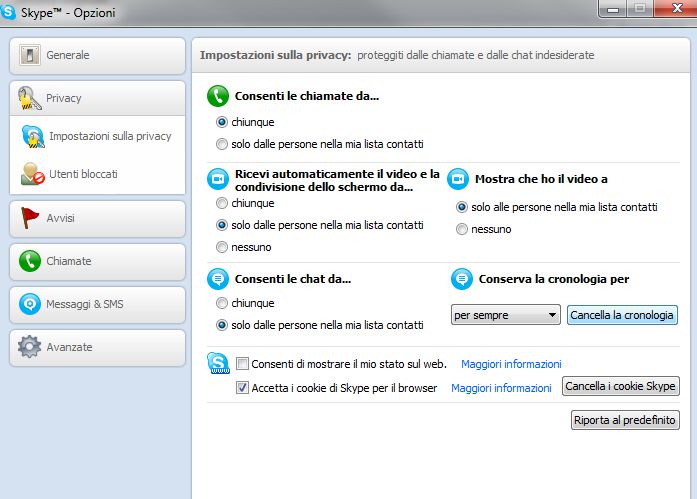Open the per sempre history dropdown
Screen dimensions: 697x499
(x=505, y=315)
